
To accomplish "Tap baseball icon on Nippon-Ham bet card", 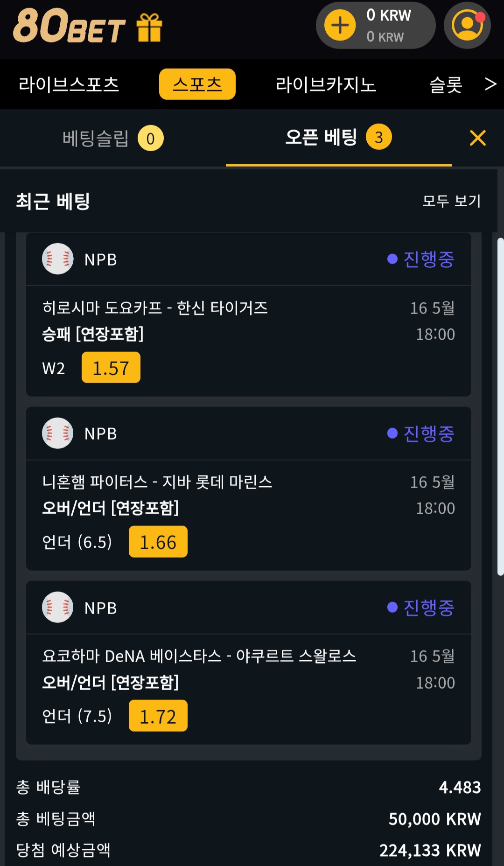I will (x=57, y=433).
